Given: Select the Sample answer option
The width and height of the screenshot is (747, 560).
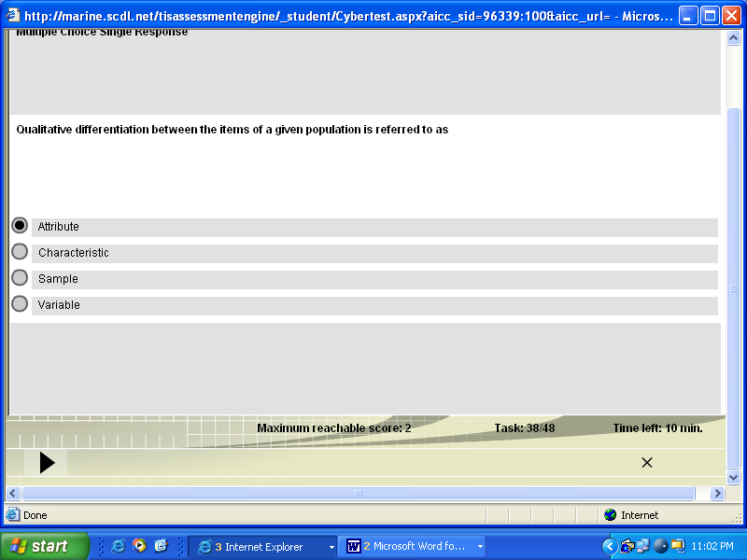Looking at the screenshot, I should click(20, 276).
